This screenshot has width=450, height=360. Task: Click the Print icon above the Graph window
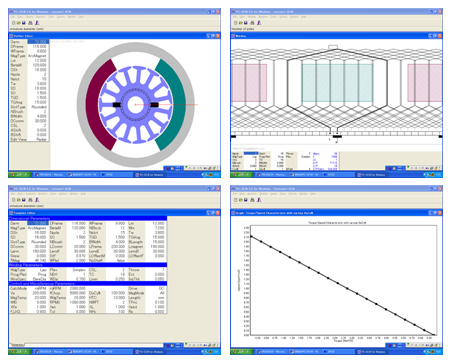(252, 200)
